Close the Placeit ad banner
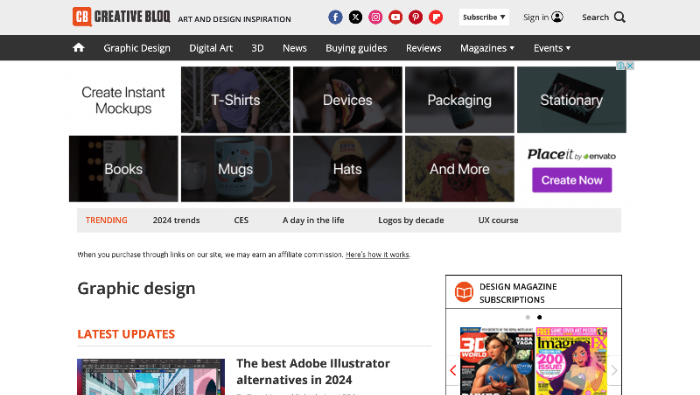700x395 pixels. (x=630, y=66)
